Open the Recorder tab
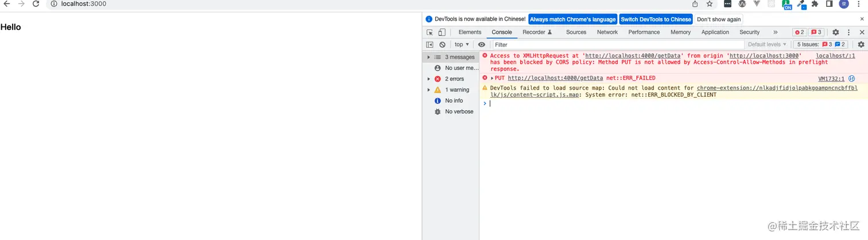 [x=537, y=32]
